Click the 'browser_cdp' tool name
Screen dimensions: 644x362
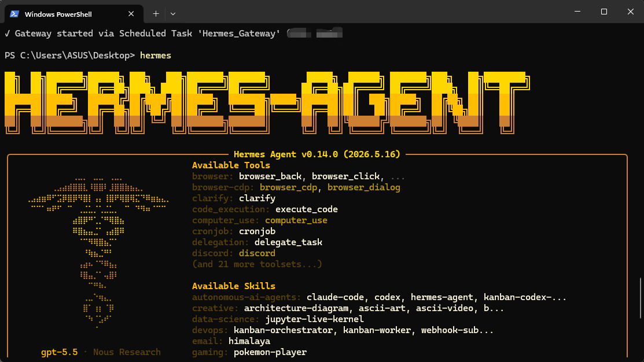point(288,187)
